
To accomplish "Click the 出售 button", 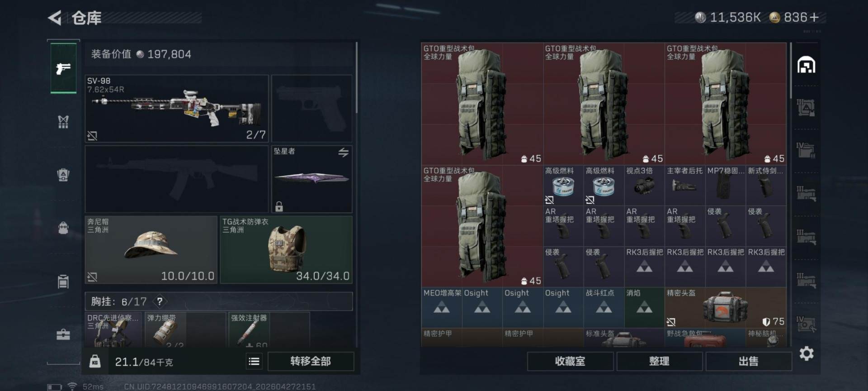I will tap(748, 361).
